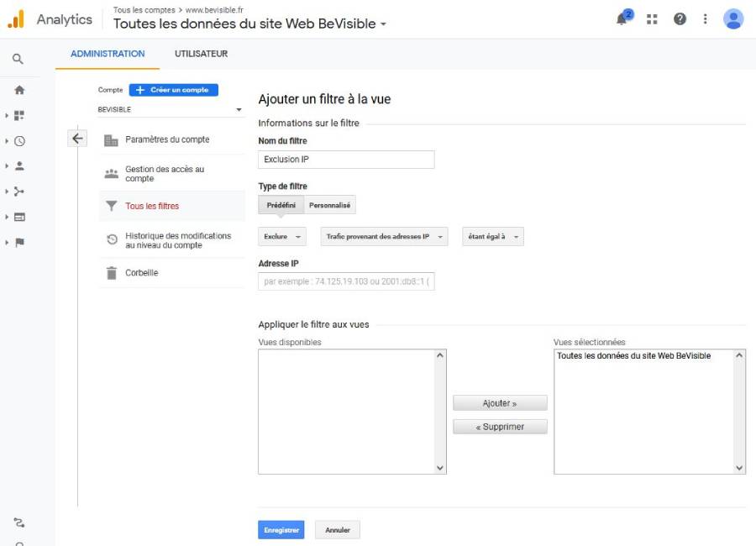The height and width of the screenshot is (546, 756).
Task: Open the Exclure dropdown
Action: pyautogui.click(x=281, y=237)
